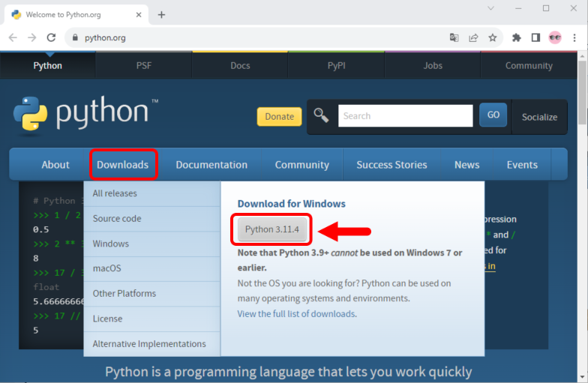
Task: Open the translate page icon
Action: 454,37
